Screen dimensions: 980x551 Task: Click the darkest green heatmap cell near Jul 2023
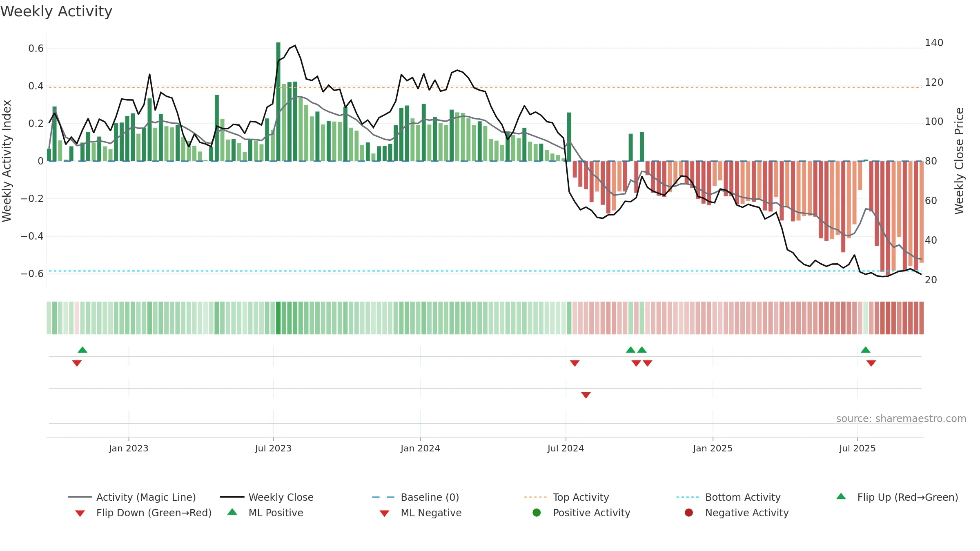pyautogui.click(x=278, y=318)
